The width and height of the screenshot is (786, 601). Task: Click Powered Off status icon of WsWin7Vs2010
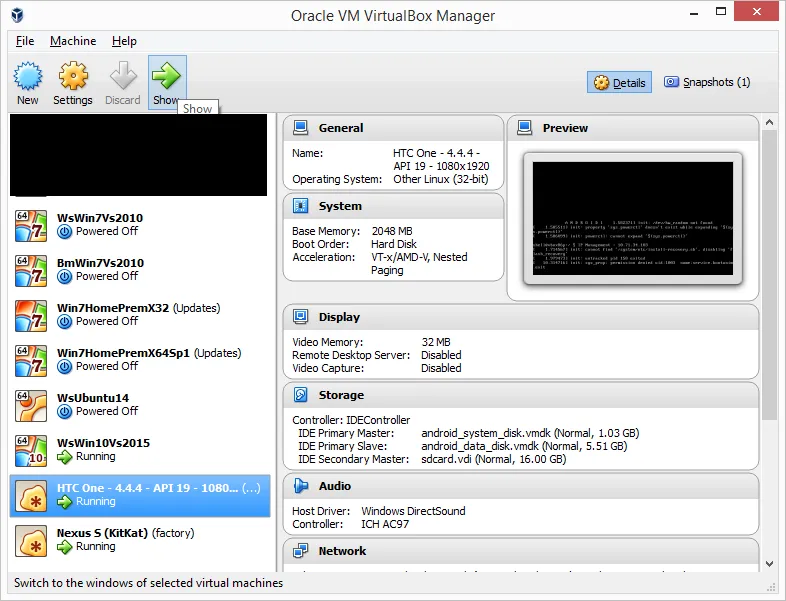tap(64, 232)
